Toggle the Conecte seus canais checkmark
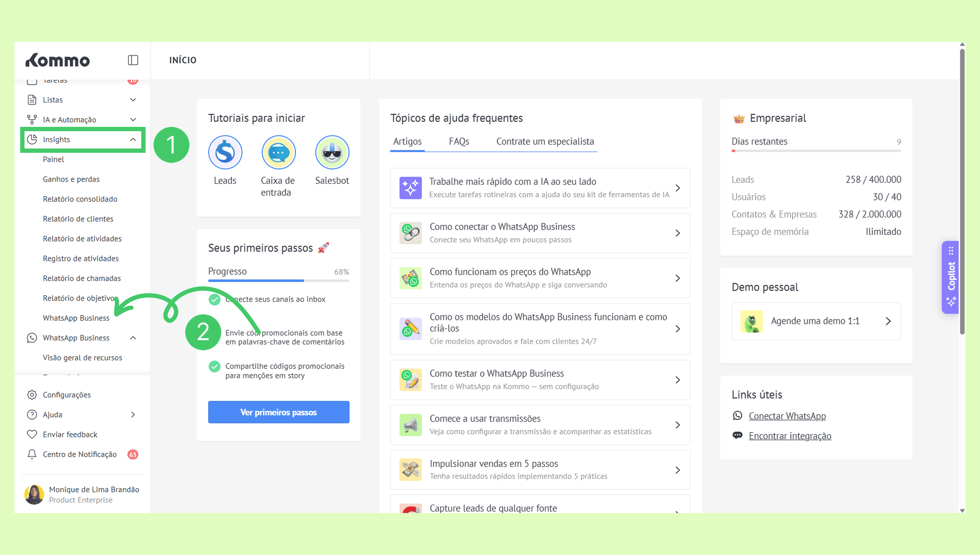This screenshot has height=555, width=980. coord(214,299)
